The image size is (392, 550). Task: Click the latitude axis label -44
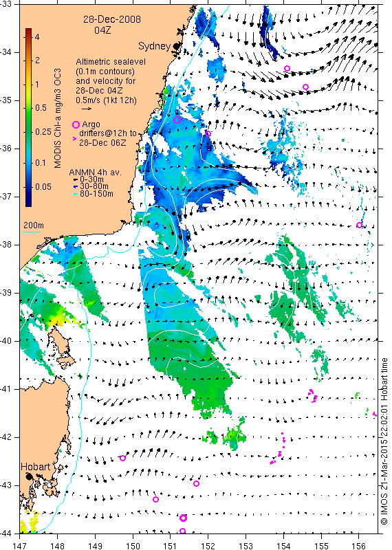point(6,533)
